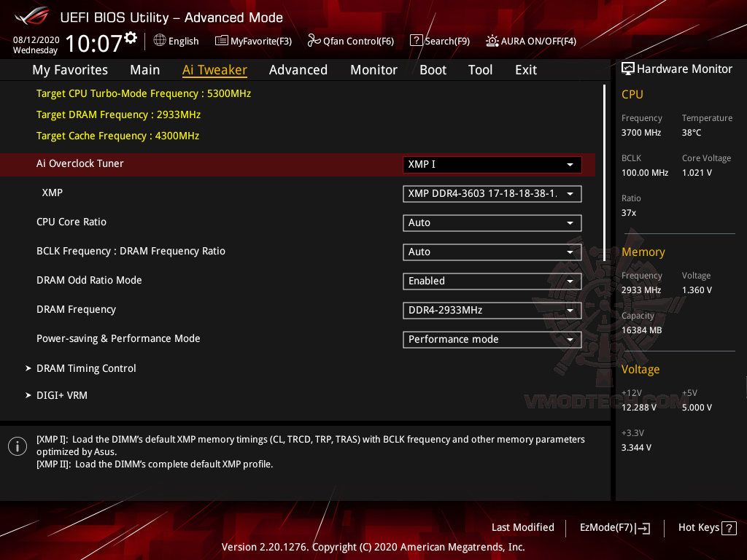Screen dimensions: 747x560
Task: Click the Hot Keys label
Action: click(x=698, y=528)
